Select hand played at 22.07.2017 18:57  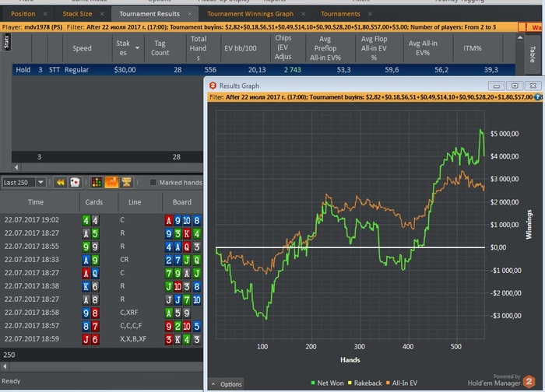[x=101, y=326]
